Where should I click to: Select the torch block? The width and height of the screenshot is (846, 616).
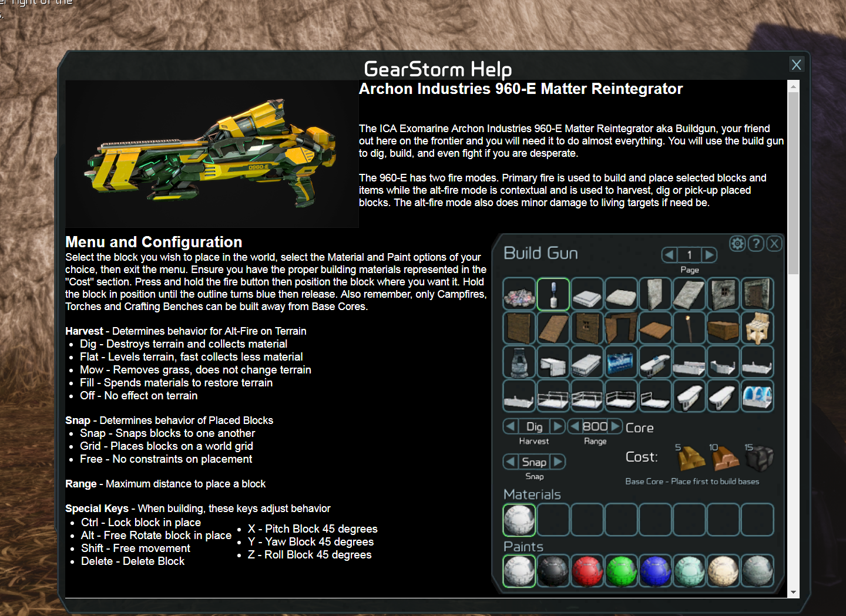coord(690,328)
